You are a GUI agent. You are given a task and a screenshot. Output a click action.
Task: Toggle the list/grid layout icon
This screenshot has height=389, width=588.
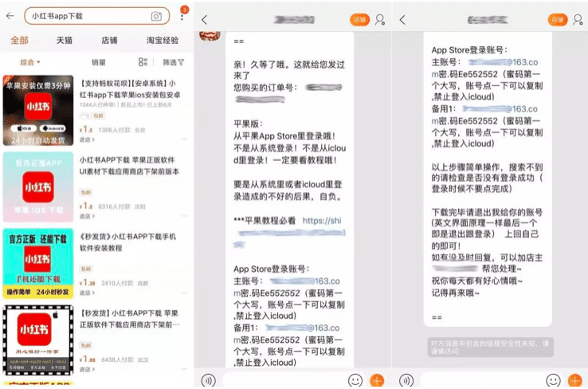(x=143, y=62)
